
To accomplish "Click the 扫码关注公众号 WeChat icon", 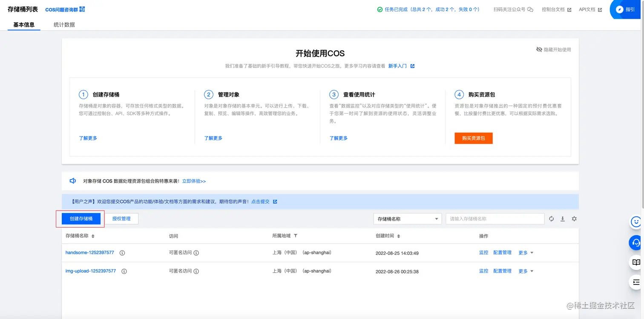I will (x=530, y=9).
